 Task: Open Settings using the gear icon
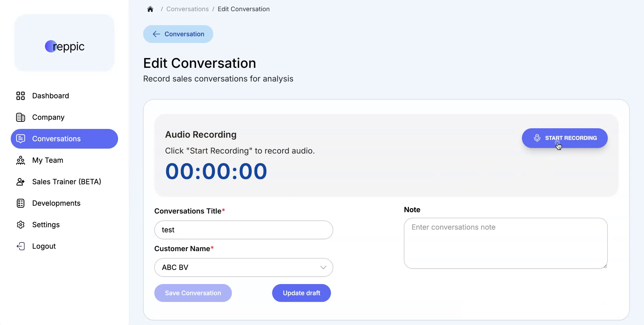(x=20, y=225)
